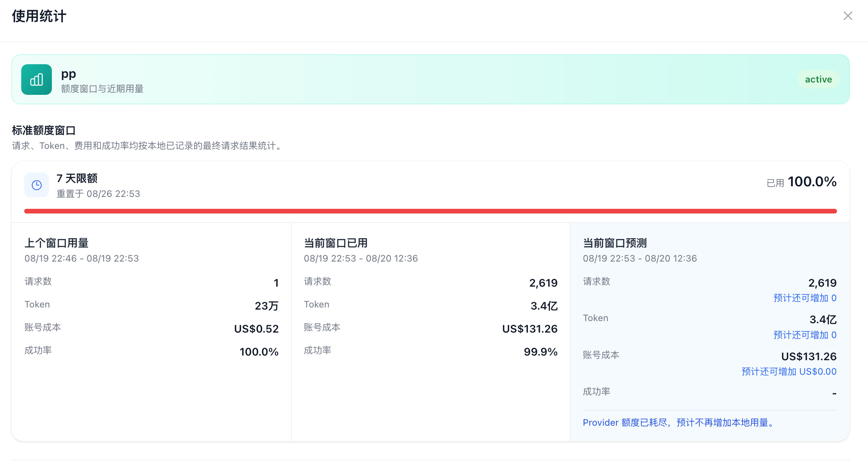Click the 2,619 request count under 当前窗口预测

[x=822, y=283]
